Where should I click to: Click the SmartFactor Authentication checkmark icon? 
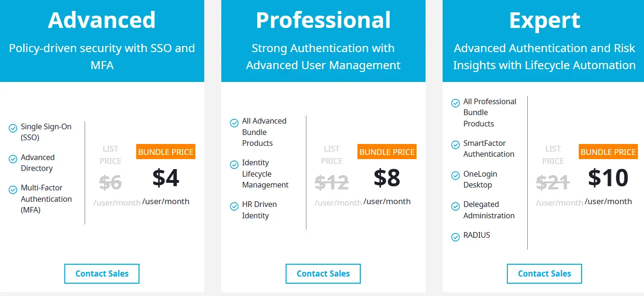click(x=455, y=145)
